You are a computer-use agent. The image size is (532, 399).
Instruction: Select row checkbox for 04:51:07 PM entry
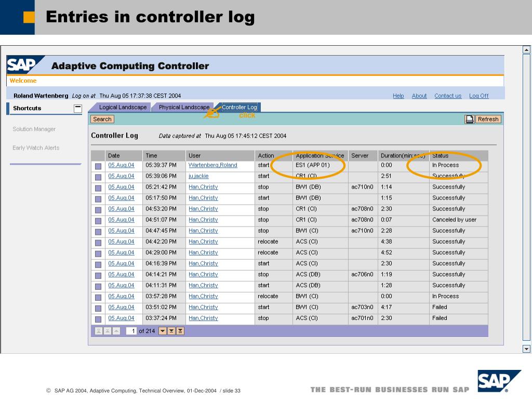point(98,221)
